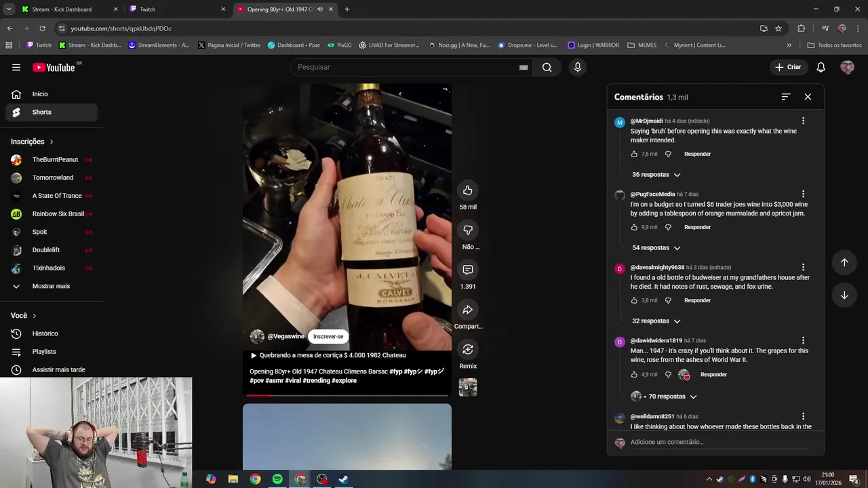
Task: Show hidden bookmarks overflow chevron
Action: click(x=789, y=45)
